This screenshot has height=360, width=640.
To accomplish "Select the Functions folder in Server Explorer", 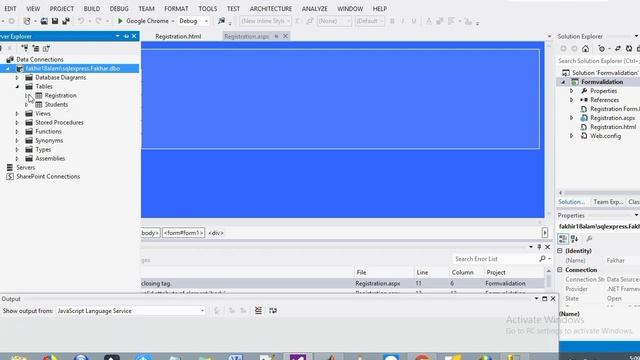I will click(48, 131).
